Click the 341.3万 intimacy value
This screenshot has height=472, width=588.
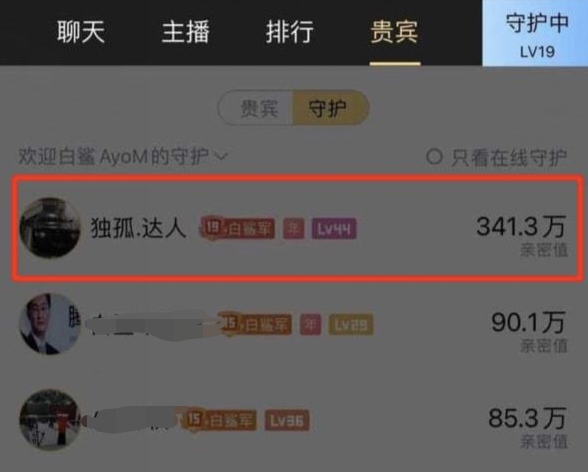(x=521, y=227)
